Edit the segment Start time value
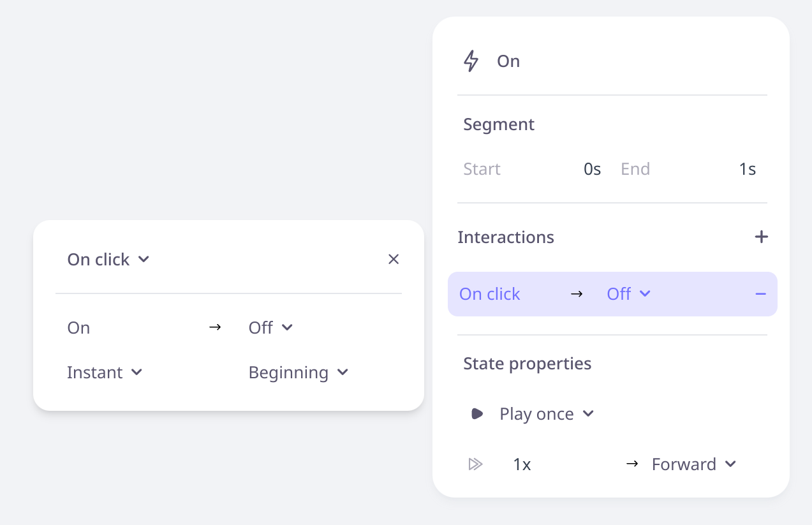The image size is (812, 525). [592, 169]
